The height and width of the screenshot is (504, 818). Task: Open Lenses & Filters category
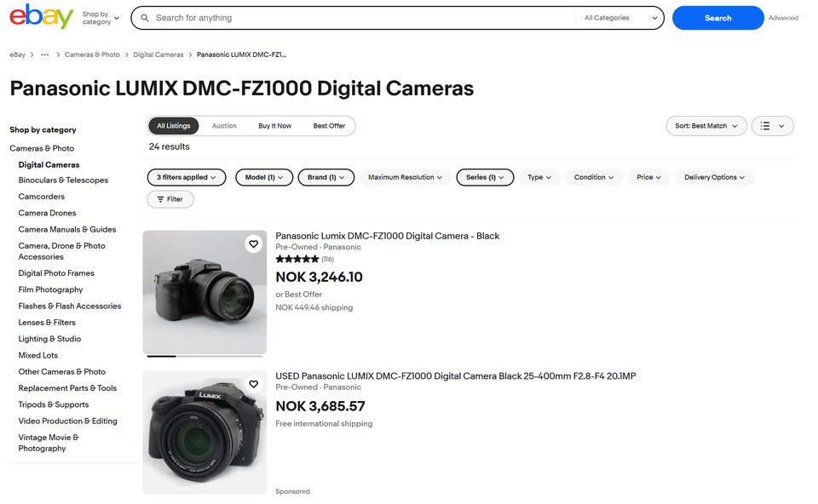click(47, 323)
